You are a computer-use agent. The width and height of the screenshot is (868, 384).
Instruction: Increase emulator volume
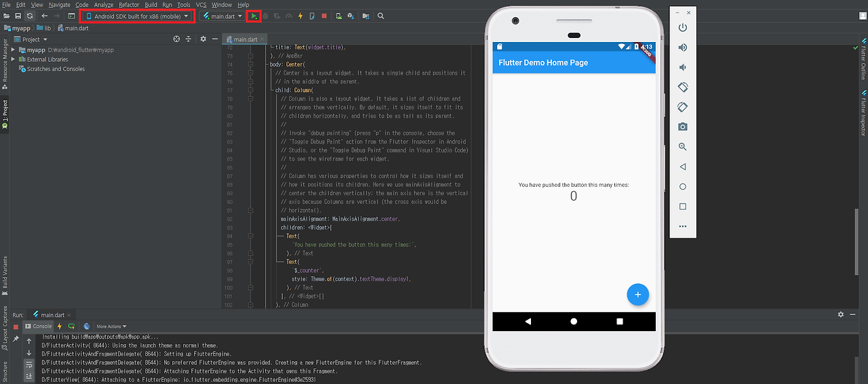pyautogui.click(x=683, y=47)
